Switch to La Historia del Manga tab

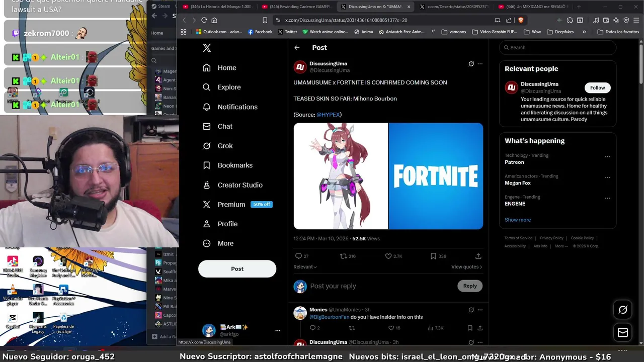click(217, 7)
